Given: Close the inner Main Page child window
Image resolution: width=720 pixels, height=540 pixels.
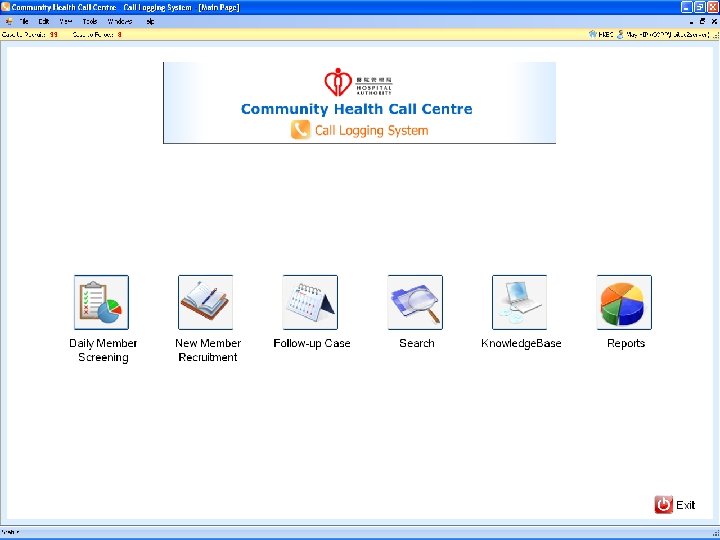Looking at the screenshot, I should [x=714, y=21].
